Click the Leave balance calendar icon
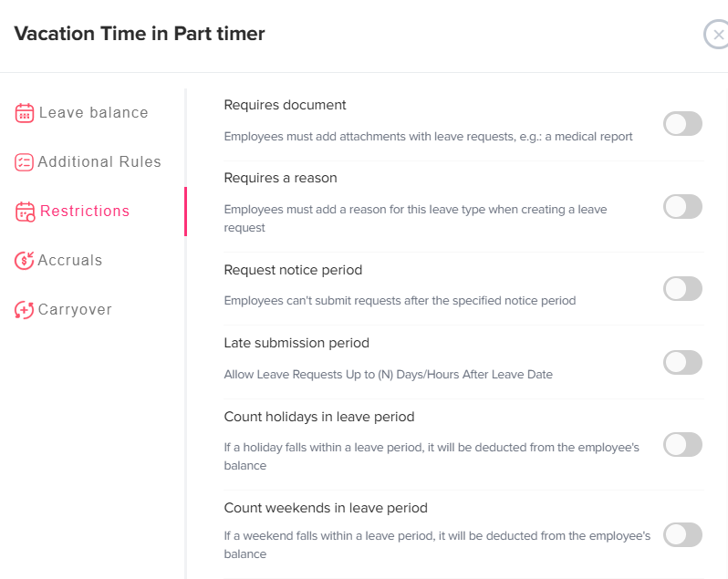The width and height of the screenshot is (728, 579). [25, 113]
